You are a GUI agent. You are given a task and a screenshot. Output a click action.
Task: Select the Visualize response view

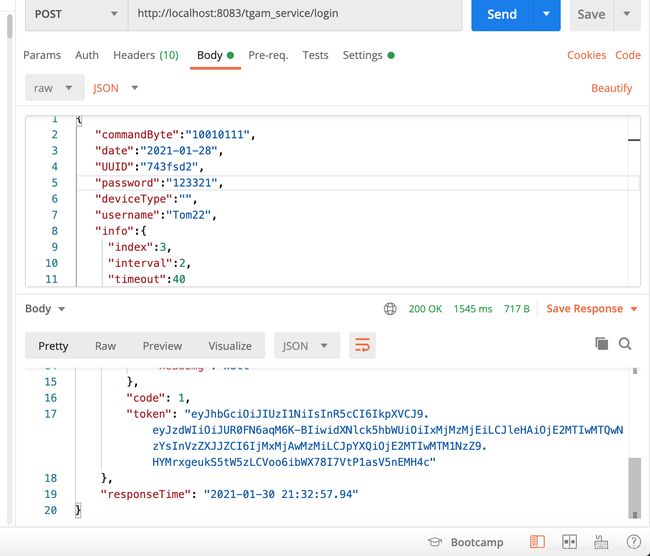pos(230,346)
